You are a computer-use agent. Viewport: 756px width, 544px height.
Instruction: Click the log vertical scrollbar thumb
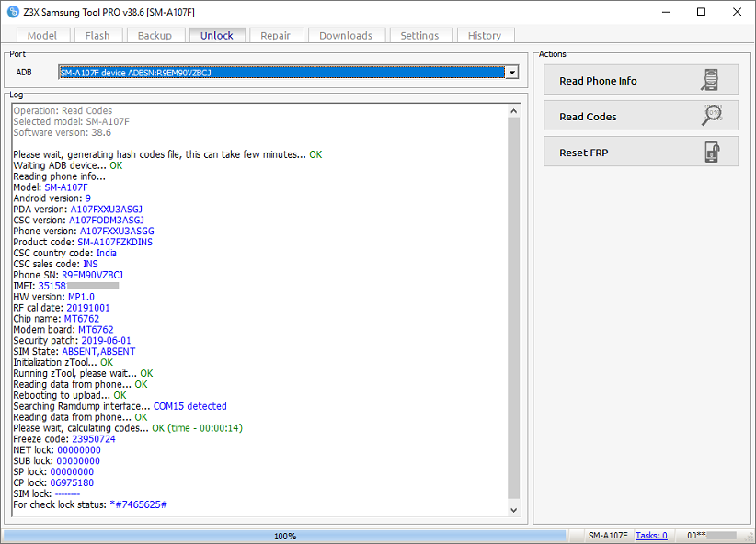coord(514,309)
